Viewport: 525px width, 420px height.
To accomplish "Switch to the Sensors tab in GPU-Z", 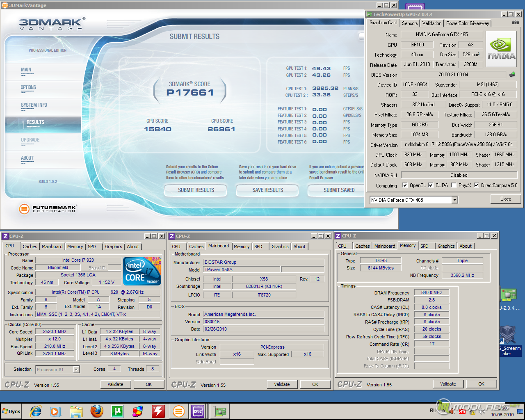I will (x=410, y=23).
